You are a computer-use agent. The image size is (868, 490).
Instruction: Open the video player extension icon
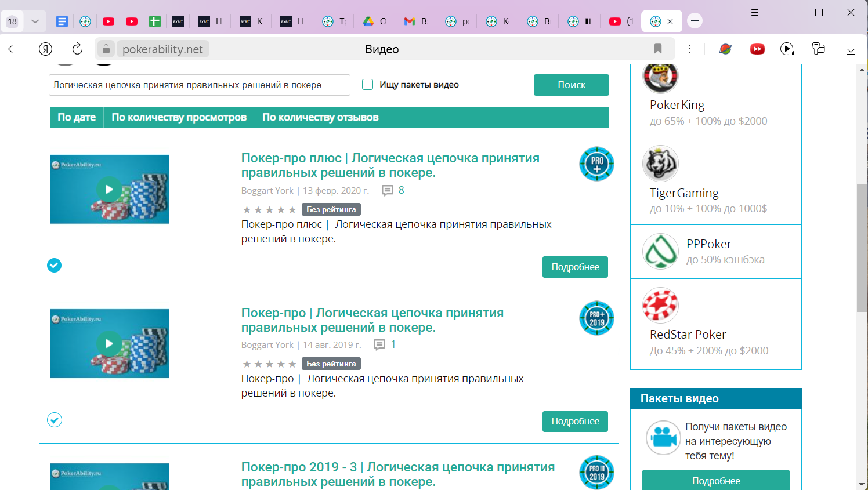tap(787, 49)
